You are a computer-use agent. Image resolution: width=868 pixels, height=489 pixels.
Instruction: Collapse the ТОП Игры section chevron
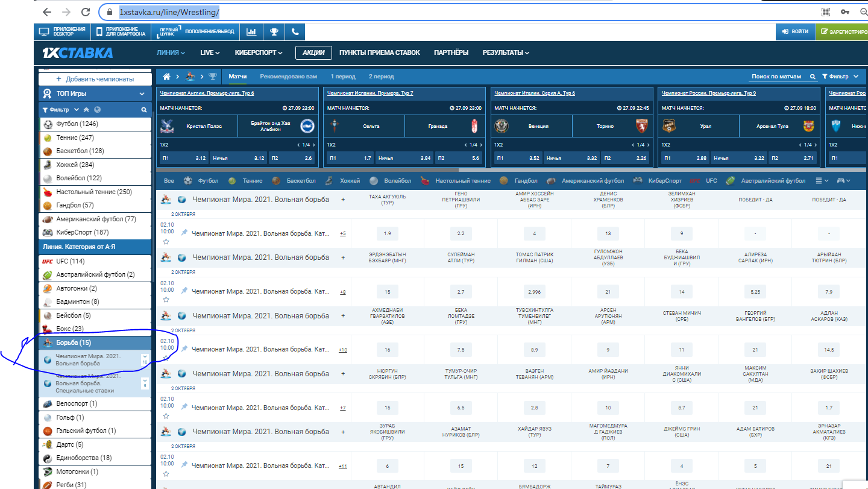coord(142,94)
